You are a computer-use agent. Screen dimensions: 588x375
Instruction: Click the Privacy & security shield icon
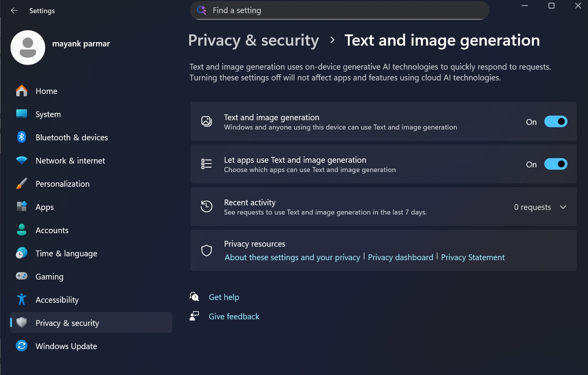(x=22, y=322)
